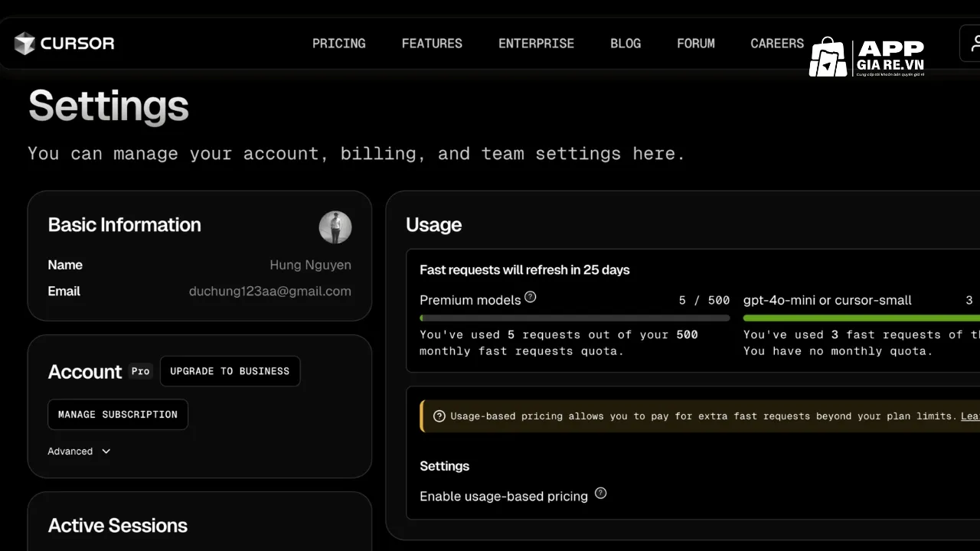The image size is (980, 551).
Task: Navigate to the Blog
Action: click(x=626, y=44)
